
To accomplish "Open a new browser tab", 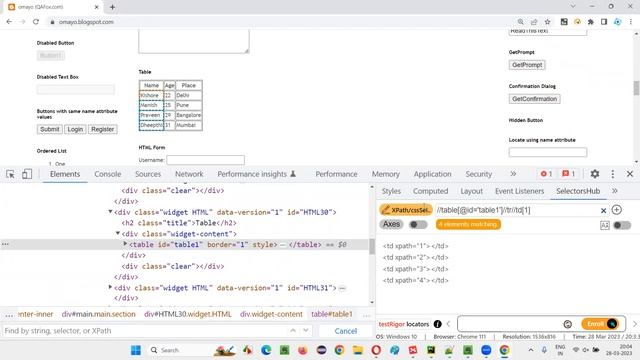I will point(112,7).
